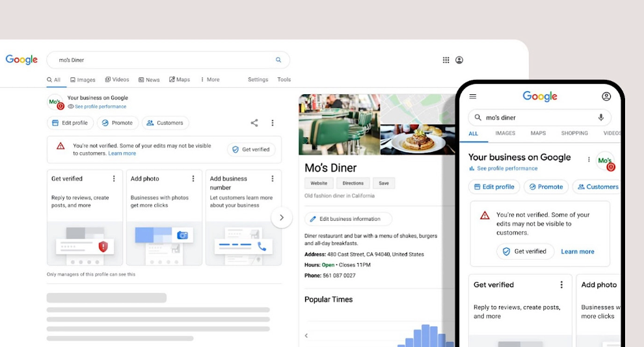This screenshot has width=644, height=347.
Task: Open Settings on the desktop search bar
Action: tap(258, 79)
